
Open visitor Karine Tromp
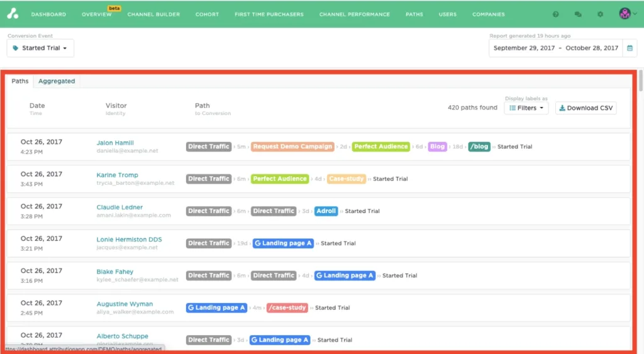click(x=117, y=175)
